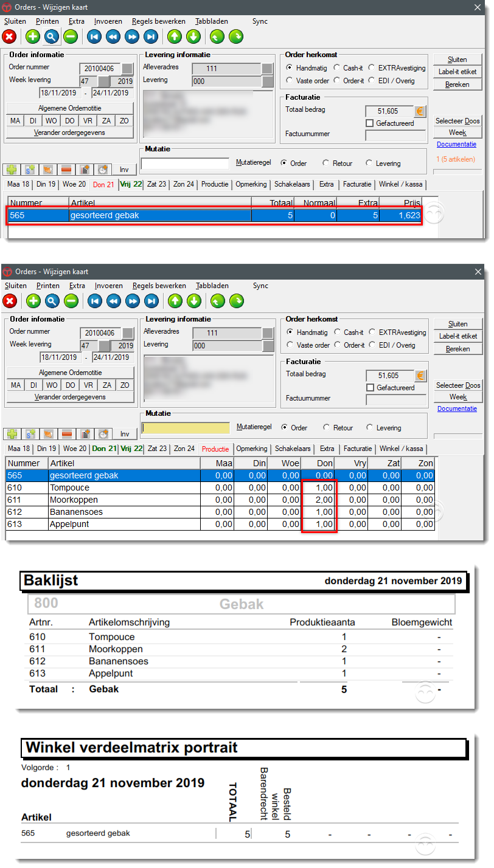Click notes list icon left of Inv, Don 21-view window
Screen dimensions: 494x868
85,170
